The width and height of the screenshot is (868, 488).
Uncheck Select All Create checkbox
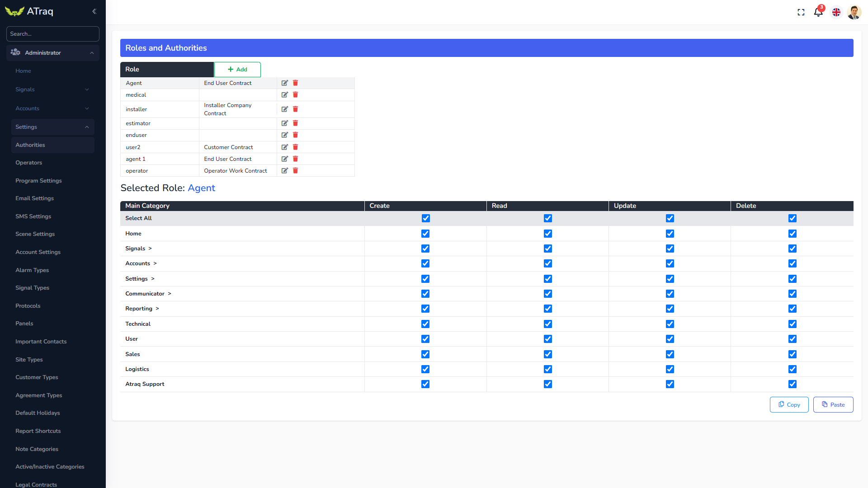[425, 218]
